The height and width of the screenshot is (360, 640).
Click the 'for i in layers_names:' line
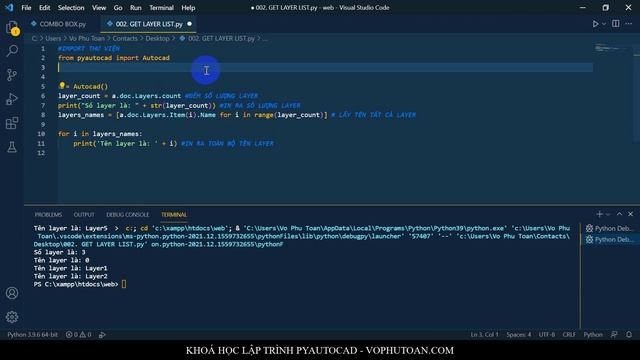[100, 134]
